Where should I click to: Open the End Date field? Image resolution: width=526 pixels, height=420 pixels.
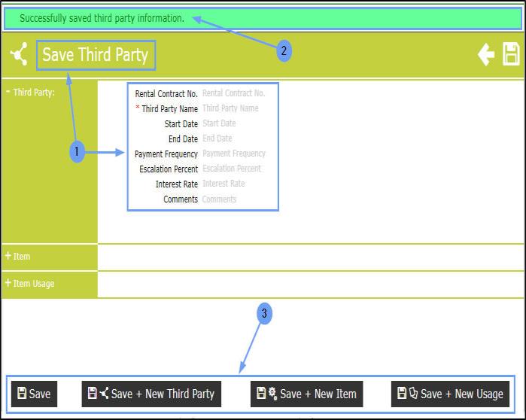click(217, 138)
